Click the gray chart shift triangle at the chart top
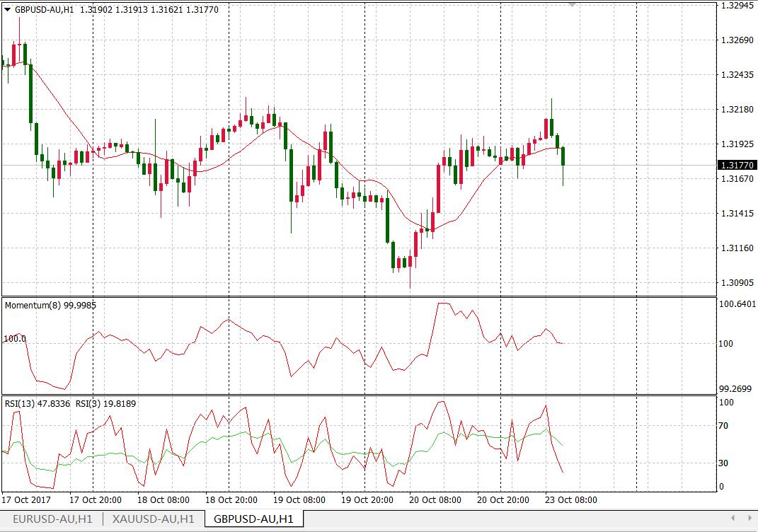This screenshot has width=758, height=532. click(x=573, y=5)
